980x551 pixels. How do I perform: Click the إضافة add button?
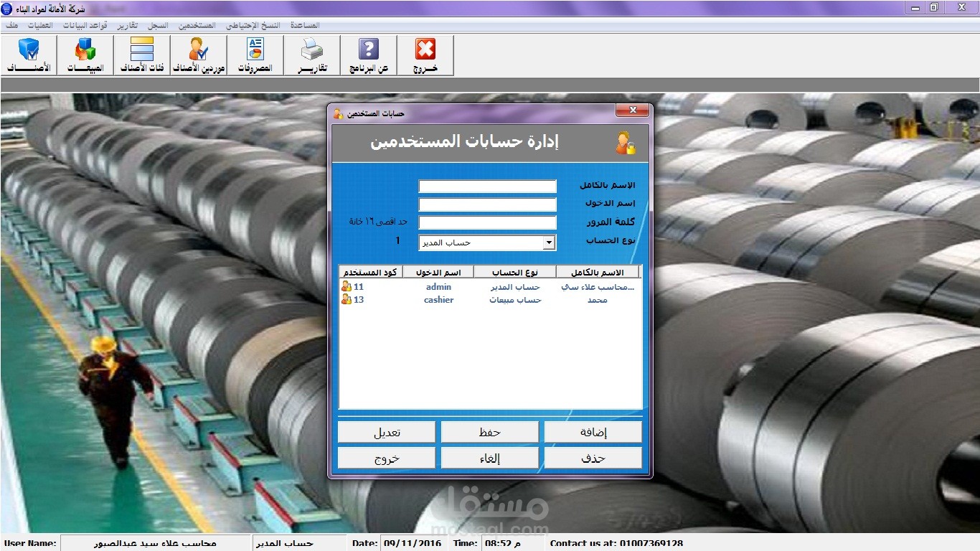593,432
